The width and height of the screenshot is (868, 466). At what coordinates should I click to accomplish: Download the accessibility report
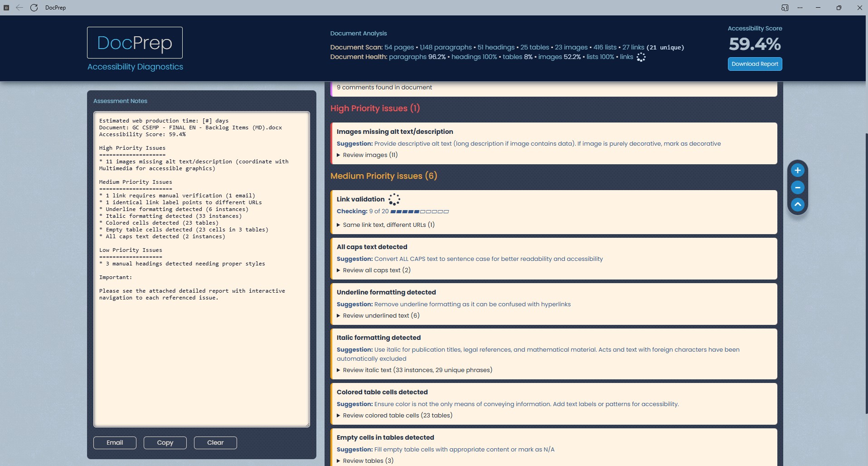pyautogui.click(x=755, y=64)
